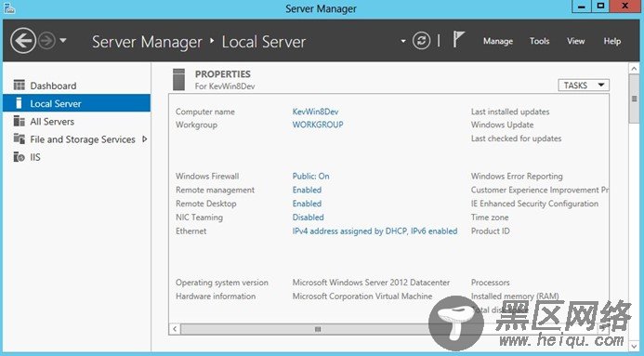The width and height of the screenshot is (644, 356).
Task: Click the Processors label
Action: (x=490, y=282)
